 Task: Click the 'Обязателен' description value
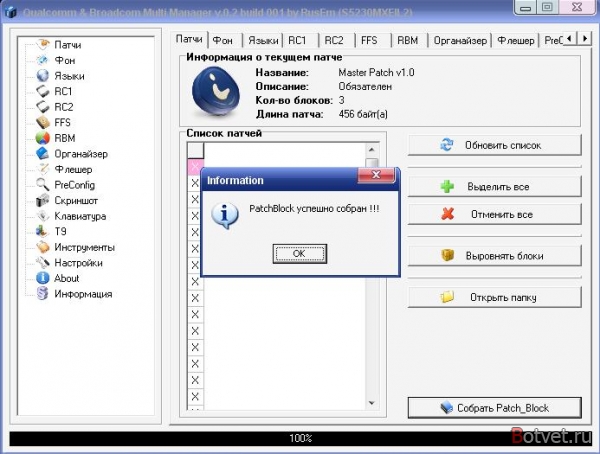click(x=365, y=87)
